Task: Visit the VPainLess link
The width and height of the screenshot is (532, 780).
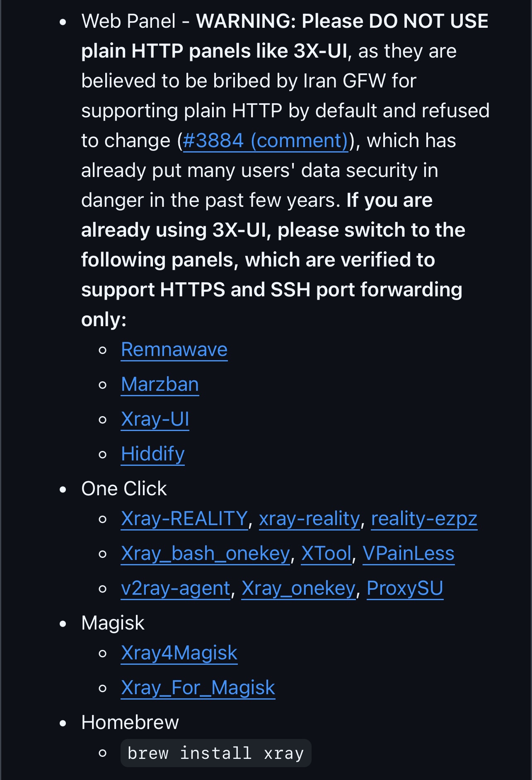Action: click(409, 553)
